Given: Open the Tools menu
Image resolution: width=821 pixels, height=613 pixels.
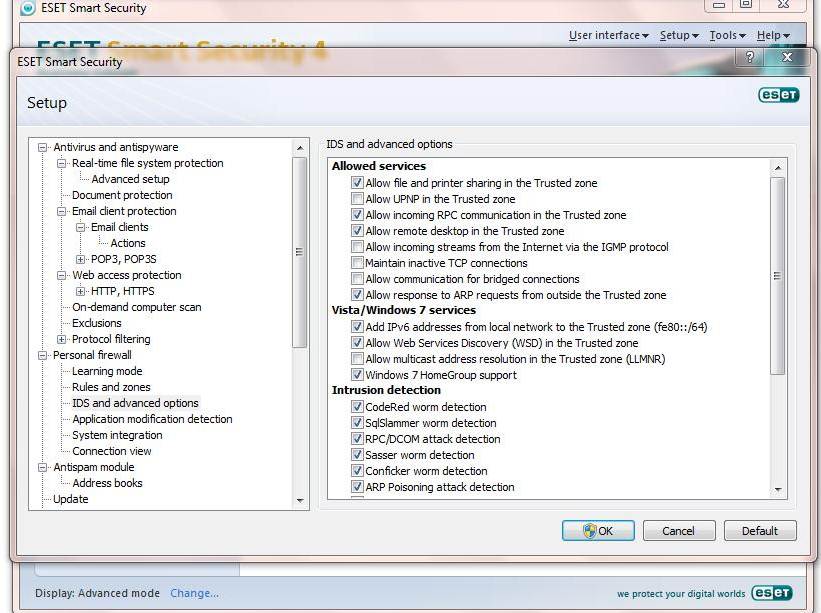Looking at the screenshot, I should coord(727,35).
